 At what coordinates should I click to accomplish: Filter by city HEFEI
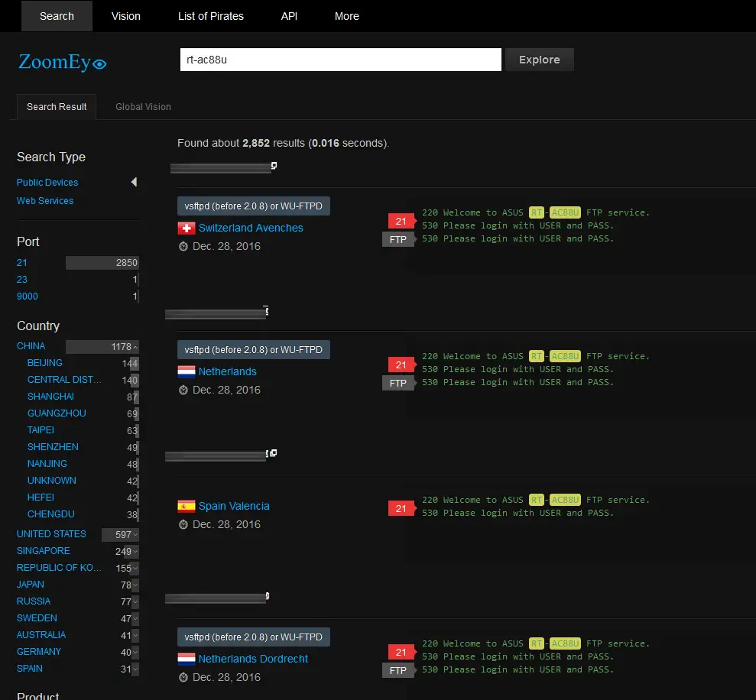point(41,497)
